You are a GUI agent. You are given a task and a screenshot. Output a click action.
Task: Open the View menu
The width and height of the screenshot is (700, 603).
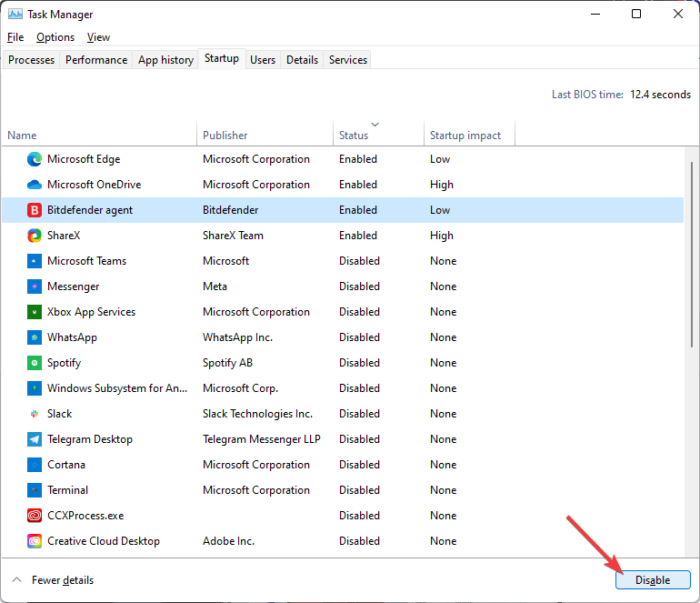pos(98,37)
